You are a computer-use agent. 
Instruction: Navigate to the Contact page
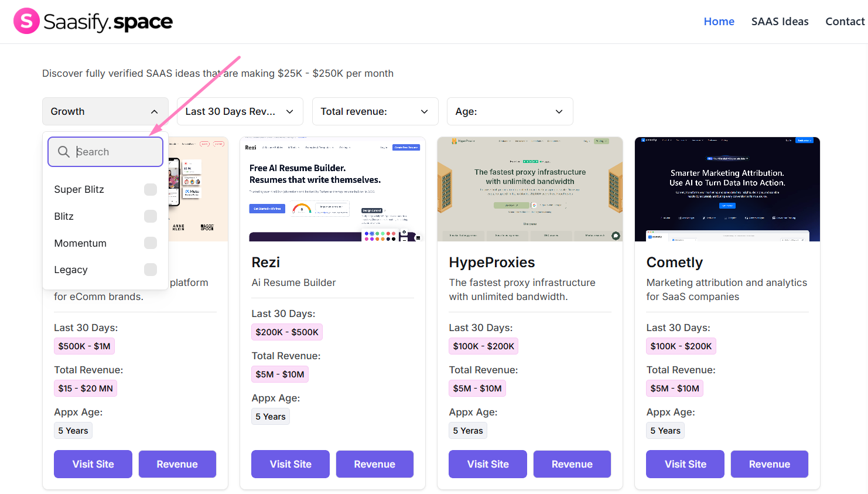[845, 21]
